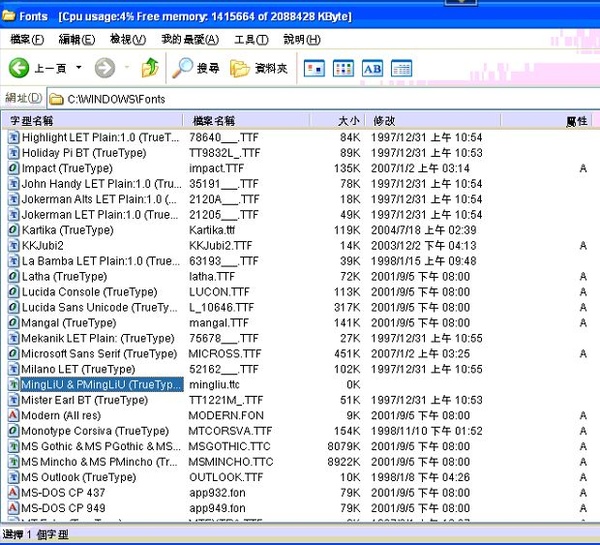Select the Holiday Pi BT font icon
This screenshot has height=545, width=600.
point(13,153)
